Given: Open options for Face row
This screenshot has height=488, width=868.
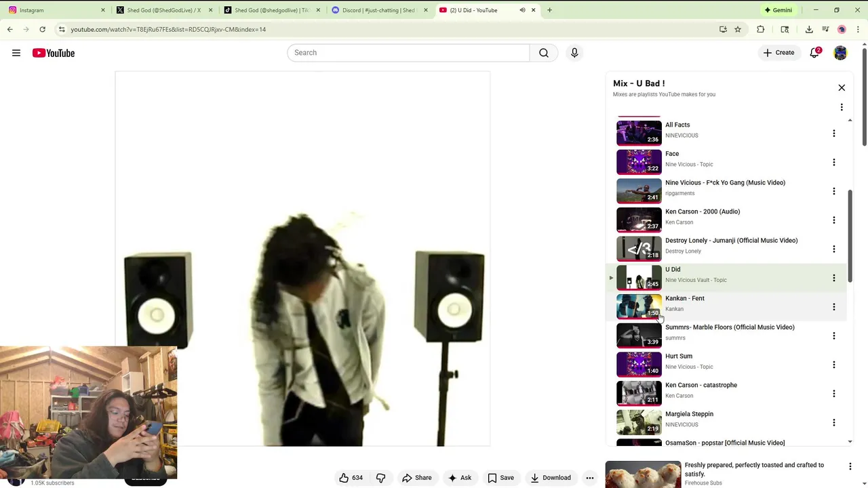Looking at the screenshot, I should tap(834, 163).
